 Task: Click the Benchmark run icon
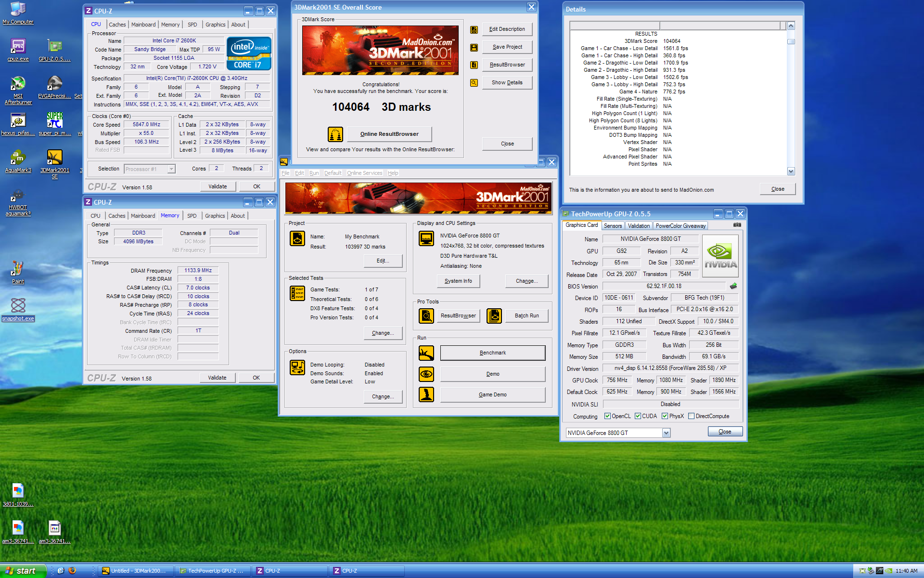tap(426, 353)
